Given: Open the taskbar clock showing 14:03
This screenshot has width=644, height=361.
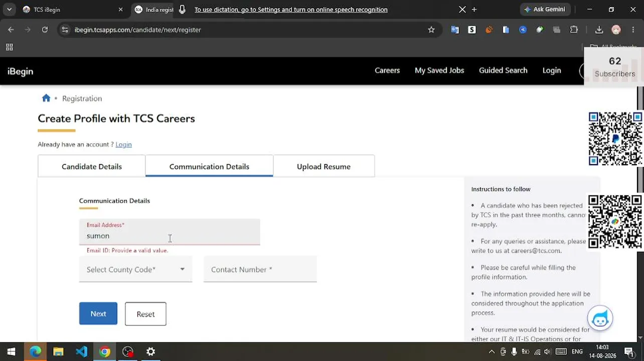Looking at the screenshot, I should [602, 351].
